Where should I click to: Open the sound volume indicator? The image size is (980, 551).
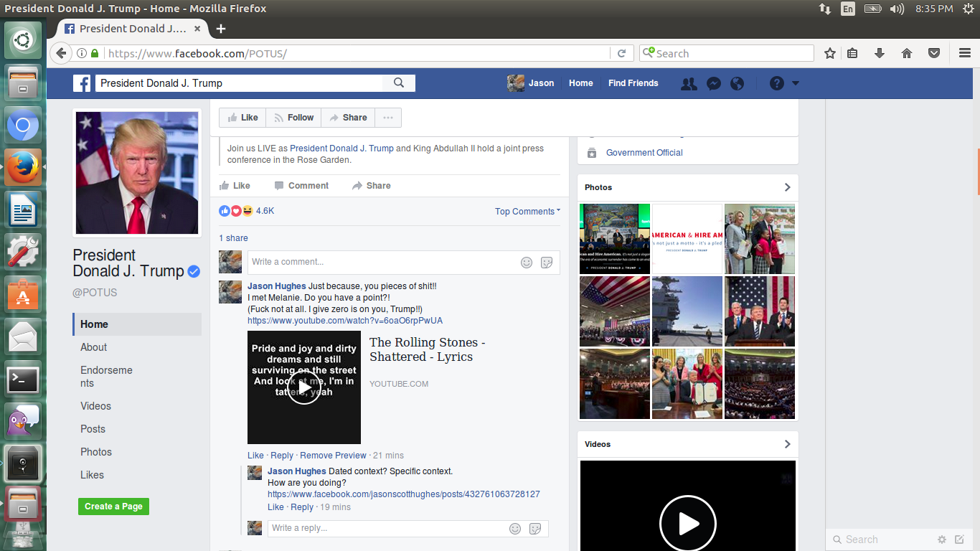pyautogui.click(x=897, y=9)
